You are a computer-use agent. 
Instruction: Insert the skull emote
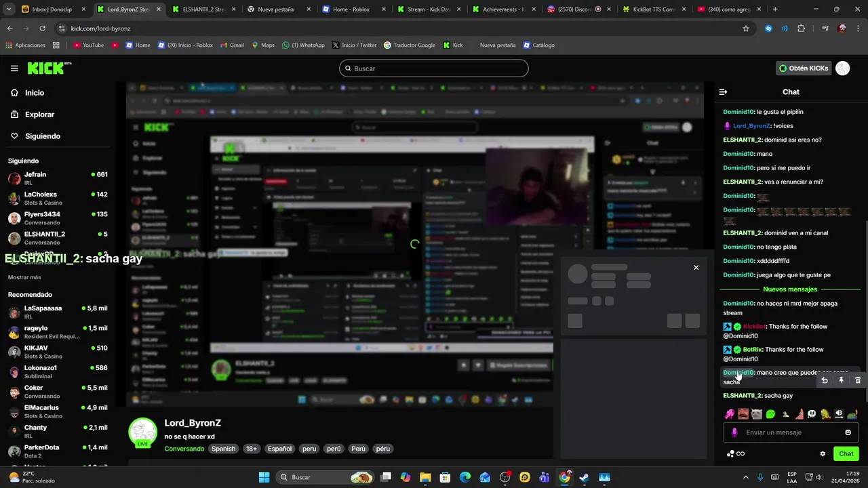pyautogui.click(x=812, y=414)
